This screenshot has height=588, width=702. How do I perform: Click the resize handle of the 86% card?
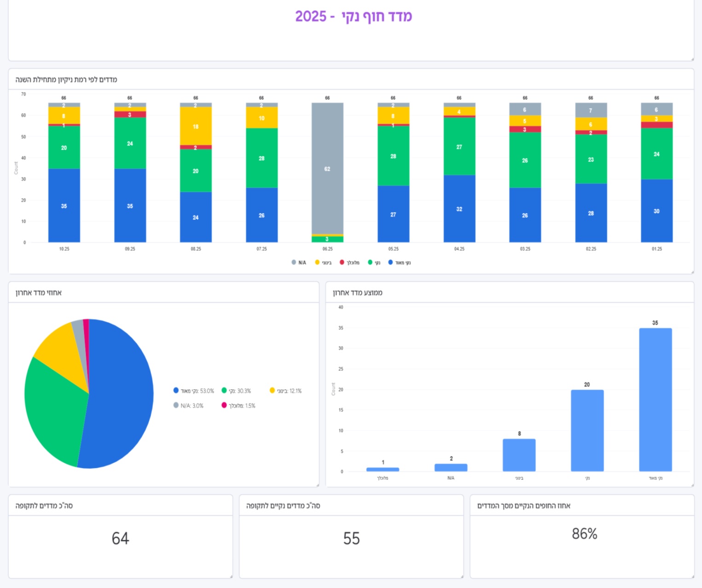pos(692,576)
